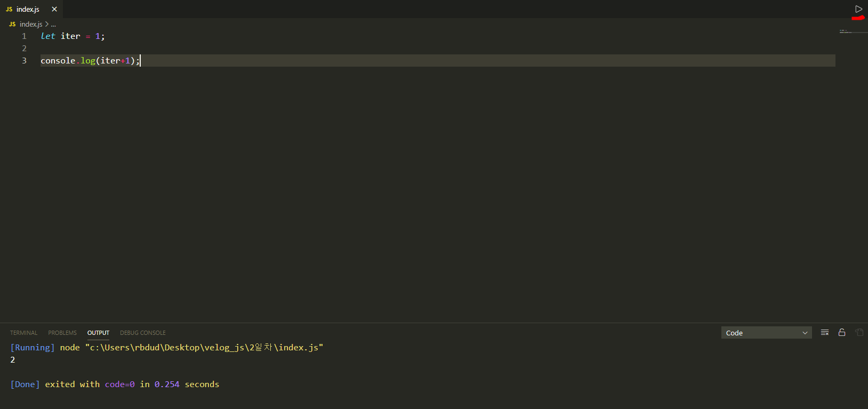
Task: Click the JS file icon in breadcrumb
Action: 12,24
